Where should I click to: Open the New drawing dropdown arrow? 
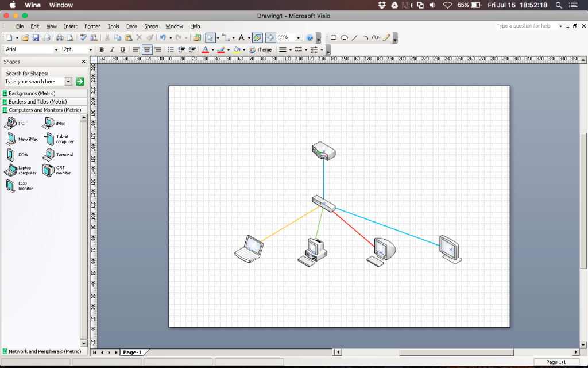(17, 37)
